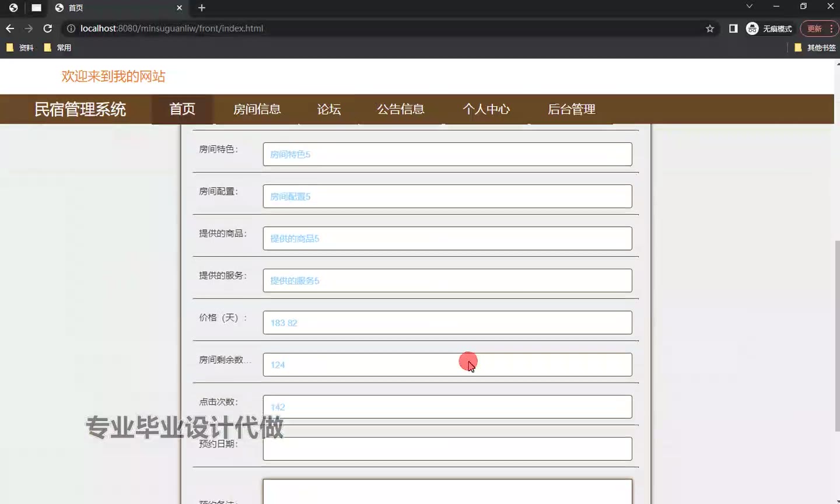Bookmark this page with star icon
This screenshot has width=840, height=504.
point(710,29)
